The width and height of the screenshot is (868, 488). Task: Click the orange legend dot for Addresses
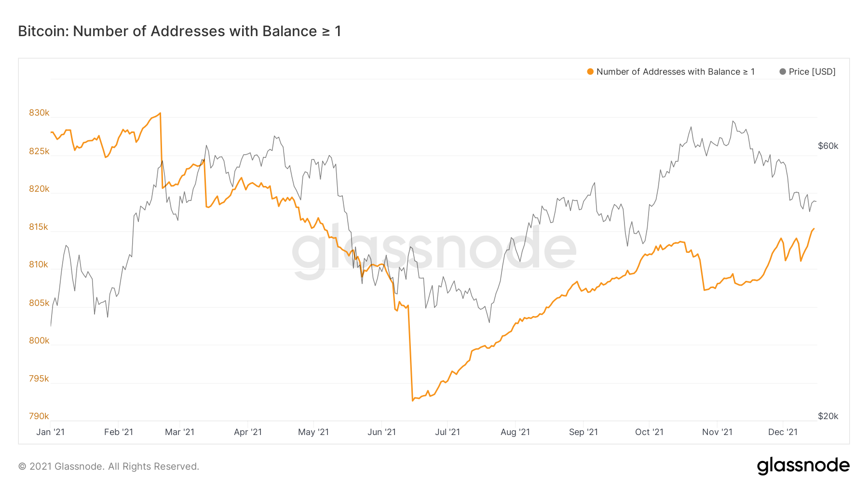590,72
